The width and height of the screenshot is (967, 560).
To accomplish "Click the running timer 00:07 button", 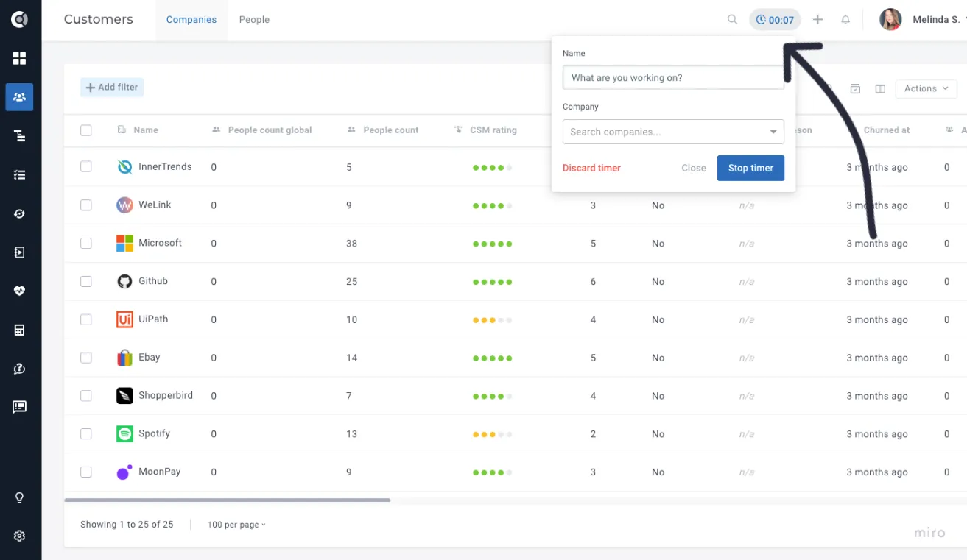I will (x=775, y=20).
